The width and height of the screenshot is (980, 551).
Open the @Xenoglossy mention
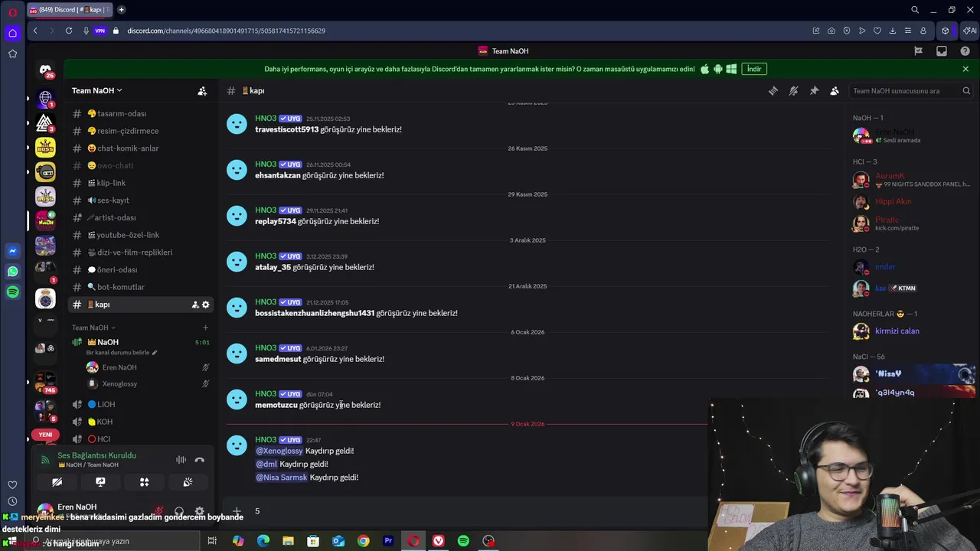[x=279, y=451]
